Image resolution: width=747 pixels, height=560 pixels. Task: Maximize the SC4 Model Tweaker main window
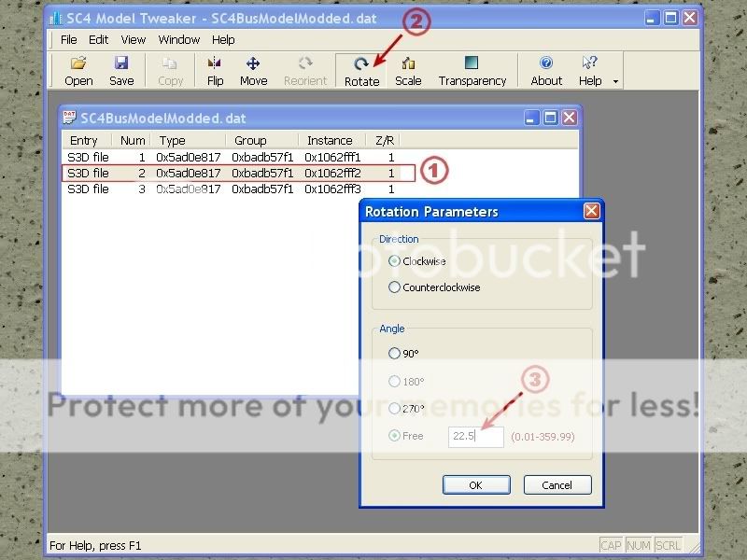point(670,18)
